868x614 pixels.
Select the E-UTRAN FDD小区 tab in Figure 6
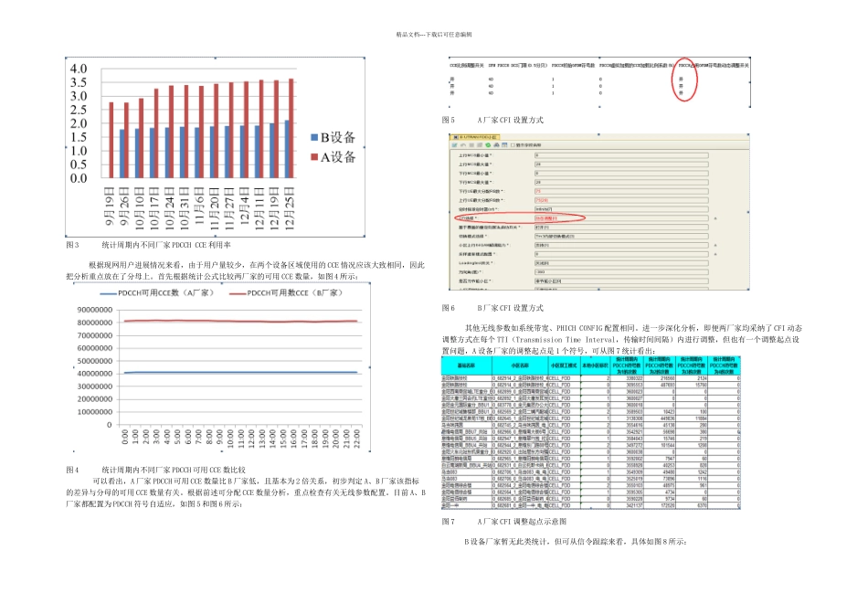tap(474, 137)
